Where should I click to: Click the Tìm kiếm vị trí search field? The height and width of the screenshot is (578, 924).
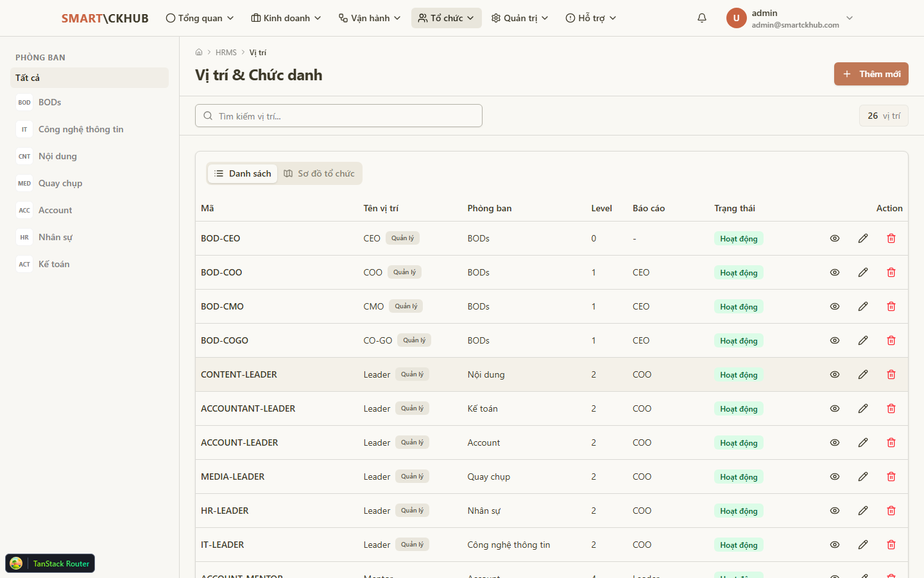(339, 116)
